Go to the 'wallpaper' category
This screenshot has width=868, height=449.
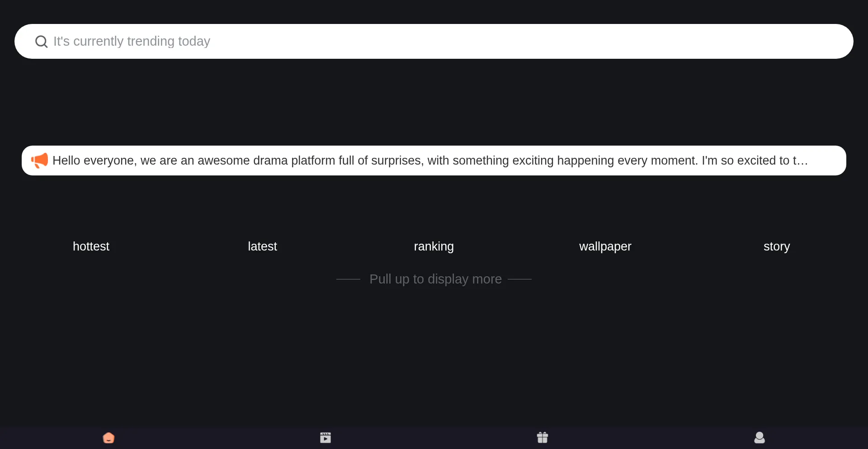605,246
